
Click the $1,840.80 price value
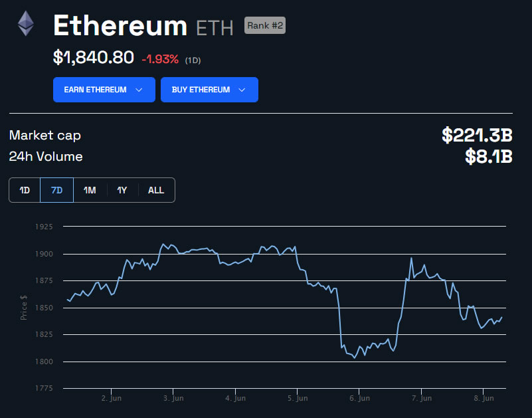(x=94, y=58)
